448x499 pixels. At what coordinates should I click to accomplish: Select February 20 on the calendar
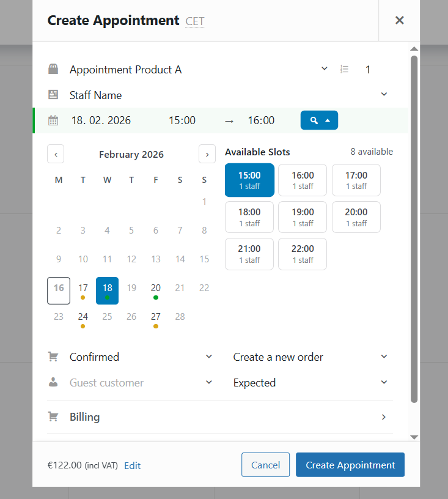click(x=156, y=287)
